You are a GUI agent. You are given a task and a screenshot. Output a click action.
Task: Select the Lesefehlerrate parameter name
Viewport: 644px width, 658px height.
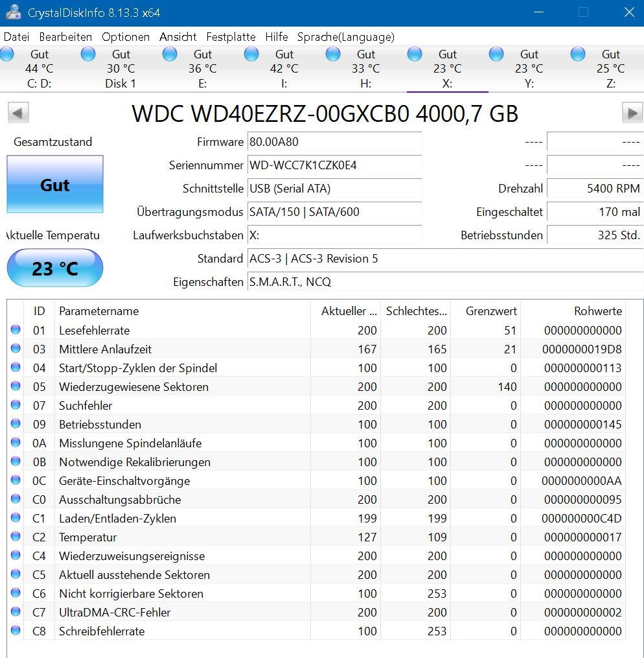[x=95, y=330]
